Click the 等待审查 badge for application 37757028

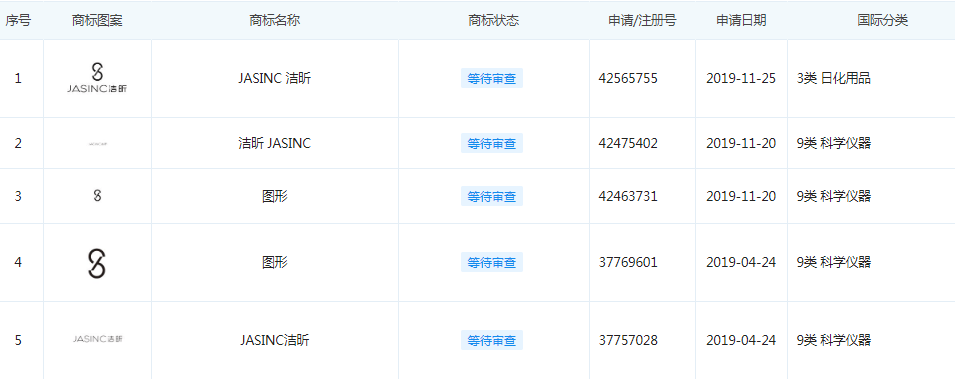[492, 340]
